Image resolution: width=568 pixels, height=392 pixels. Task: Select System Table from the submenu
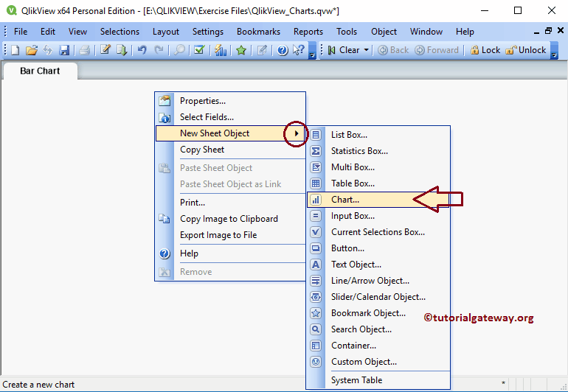pos(378,380)
